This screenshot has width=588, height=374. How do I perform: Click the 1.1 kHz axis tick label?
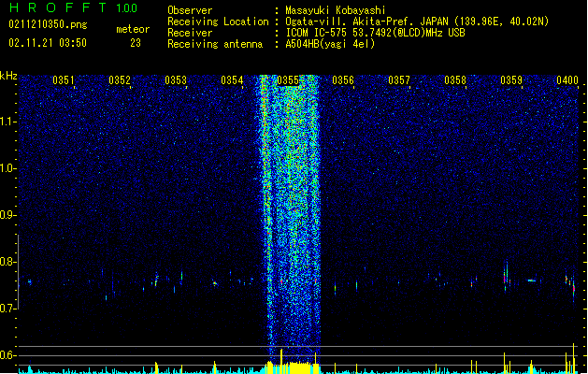point(7,122)
